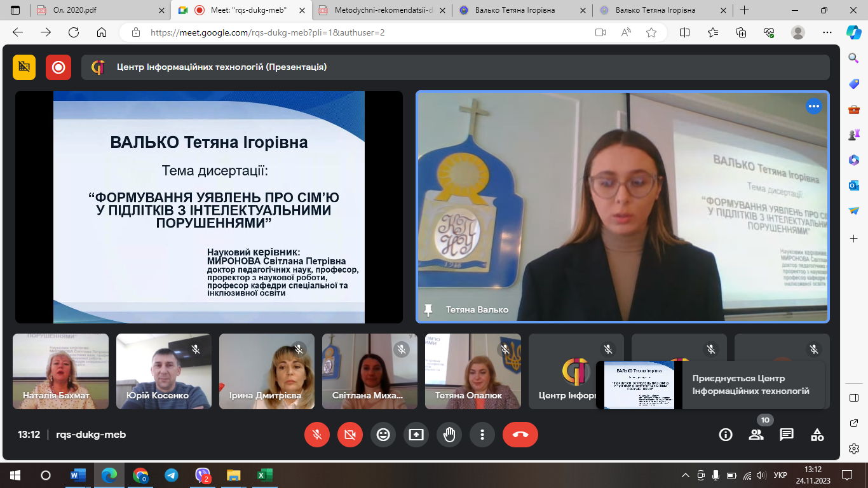Image resolution: width=868 pixels, height=488 pixels.
Task: Unmute the microphone
Action: (x=317, y=435)
